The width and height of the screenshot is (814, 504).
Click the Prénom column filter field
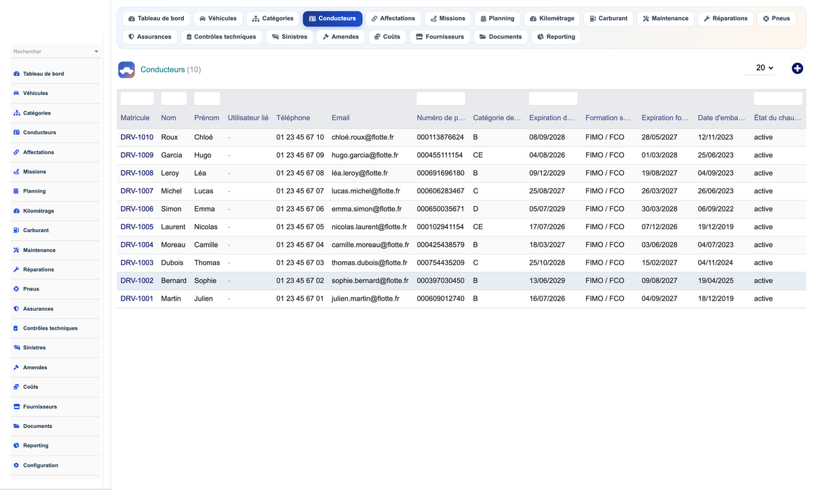click(x=207, y=99)
